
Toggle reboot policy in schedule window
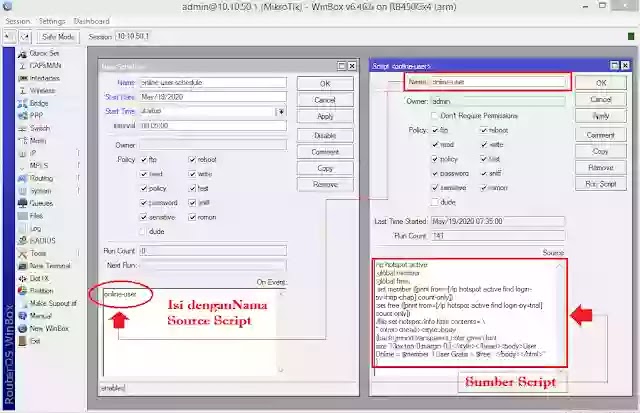(x=192, y=160)
